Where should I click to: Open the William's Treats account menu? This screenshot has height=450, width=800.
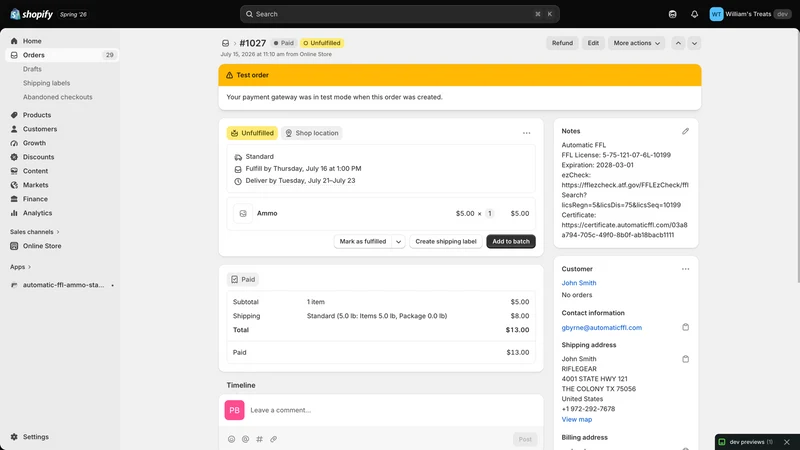750,14
